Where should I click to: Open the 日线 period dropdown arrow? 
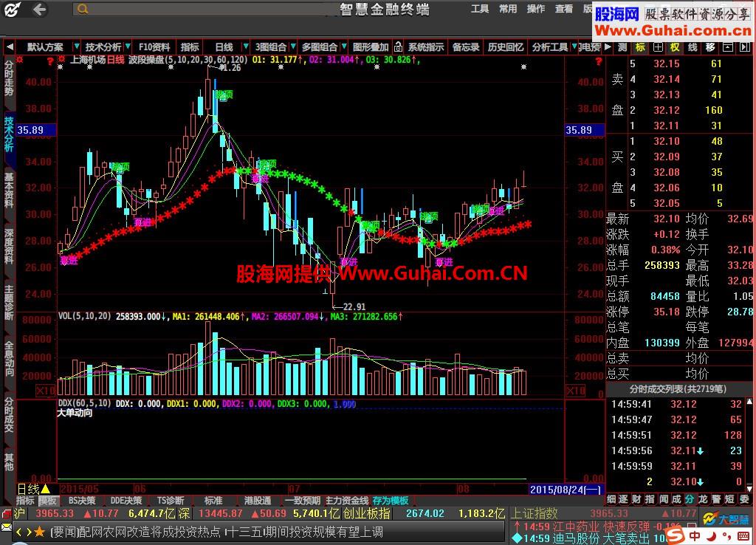[x=245, y=47]
